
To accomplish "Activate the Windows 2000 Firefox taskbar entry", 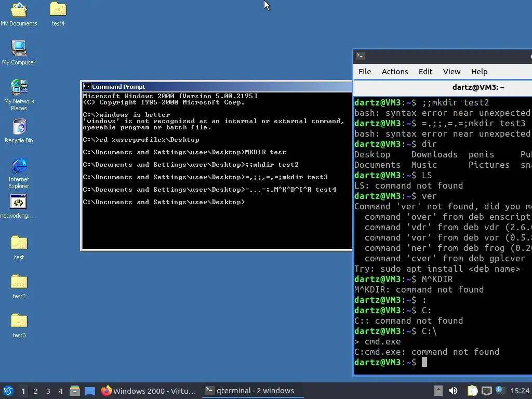I will 149,391.
